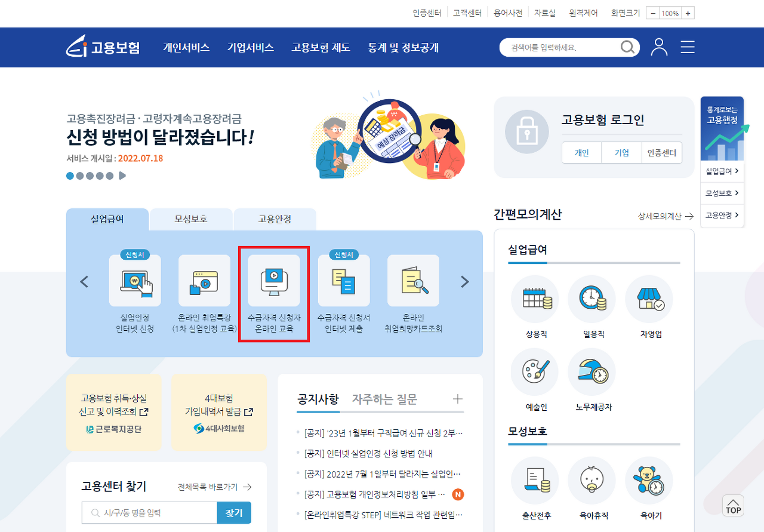Open 고객센터 top link
Image resolution: width=764 pixels, height=532 pixels.
[467, 13]
